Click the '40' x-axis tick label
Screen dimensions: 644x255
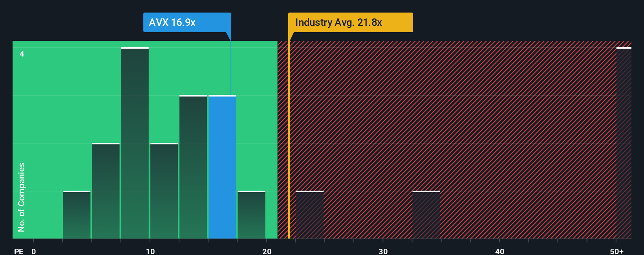tap(499, 251)
